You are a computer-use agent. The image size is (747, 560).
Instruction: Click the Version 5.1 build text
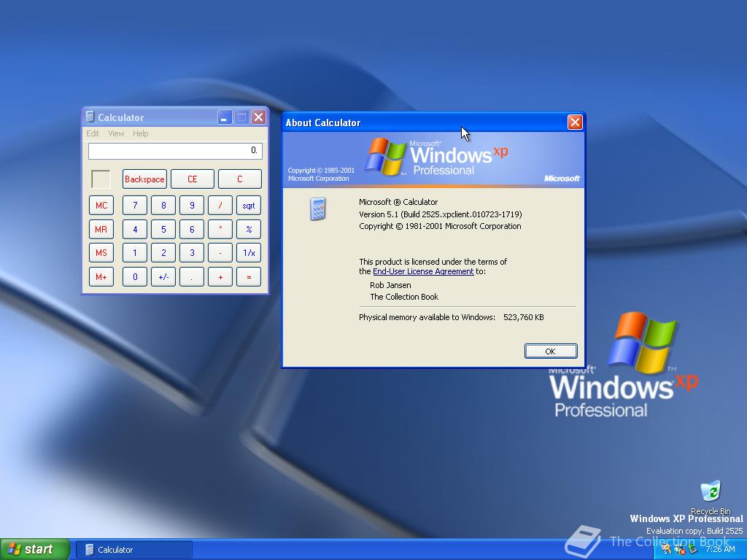click(x=440, y=214)
